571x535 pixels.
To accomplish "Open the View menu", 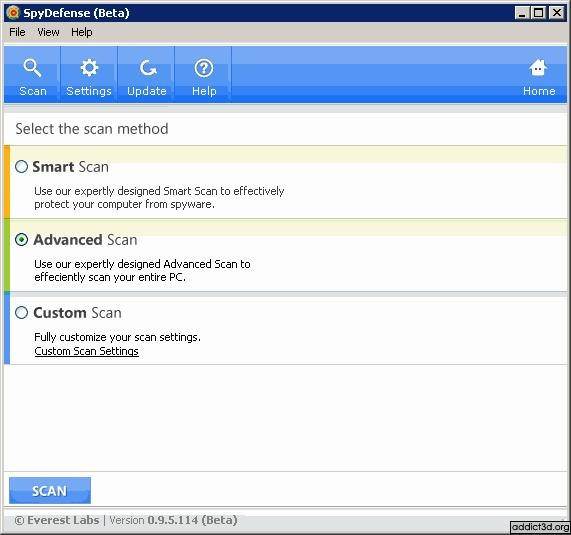I will click(x=48, y=32).
